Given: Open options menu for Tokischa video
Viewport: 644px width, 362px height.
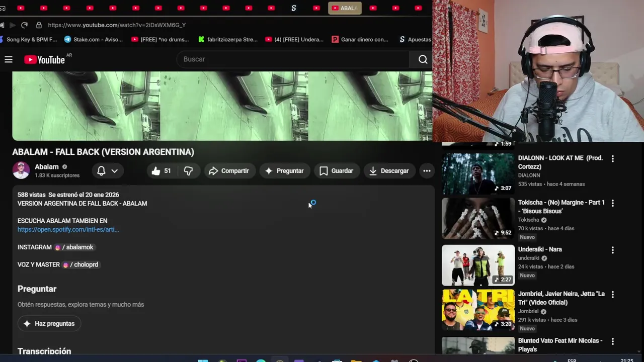Looking at the screenshot, I should point(612,204).
